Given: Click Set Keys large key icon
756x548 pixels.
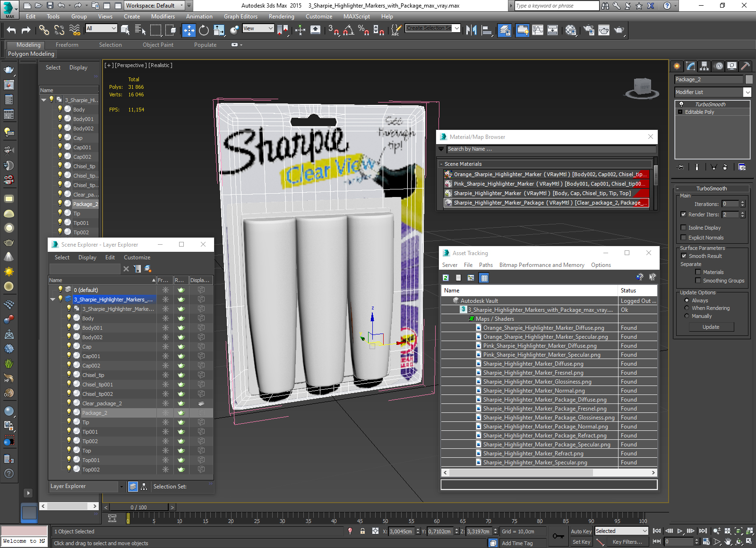Looking at the screenshot, I should (x=558, y=536).
